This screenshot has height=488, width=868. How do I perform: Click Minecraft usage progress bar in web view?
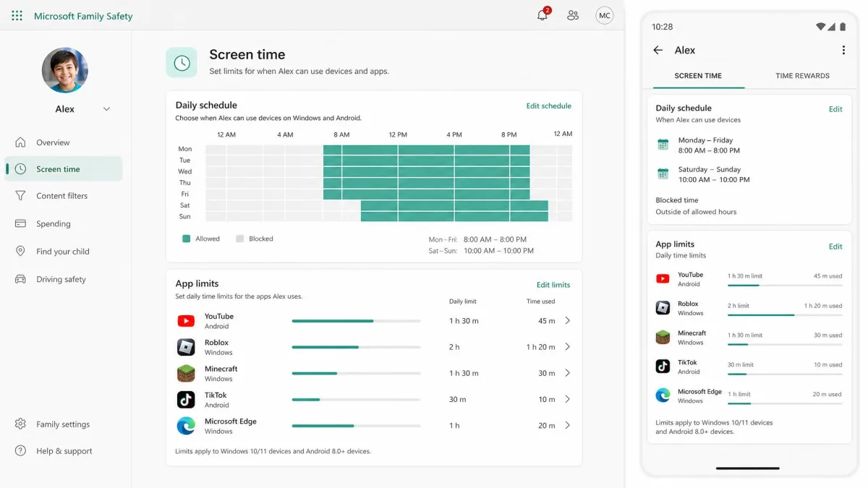[x=356, y=373]
